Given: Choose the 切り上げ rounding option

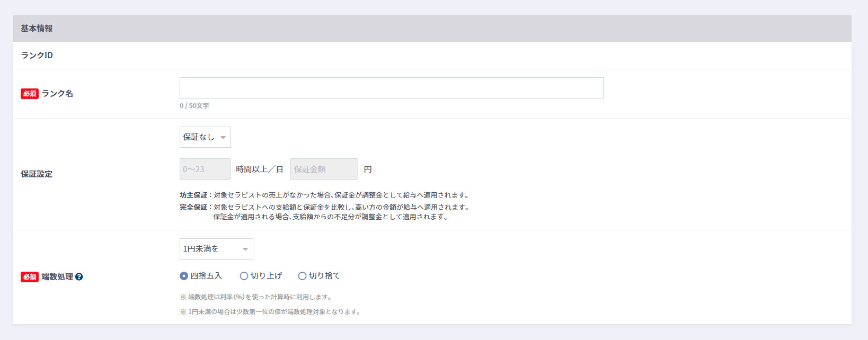Looking at the screenshot, I should [244, 276].
